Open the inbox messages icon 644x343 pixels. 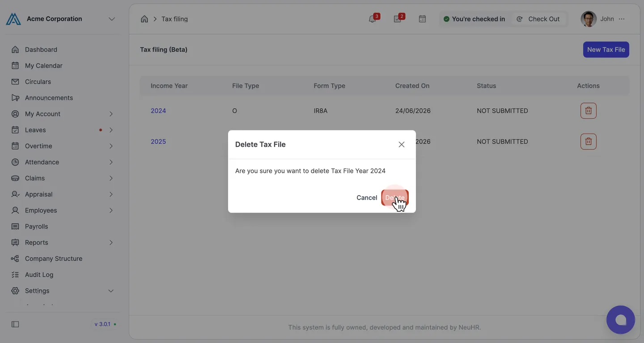(398, 19)
